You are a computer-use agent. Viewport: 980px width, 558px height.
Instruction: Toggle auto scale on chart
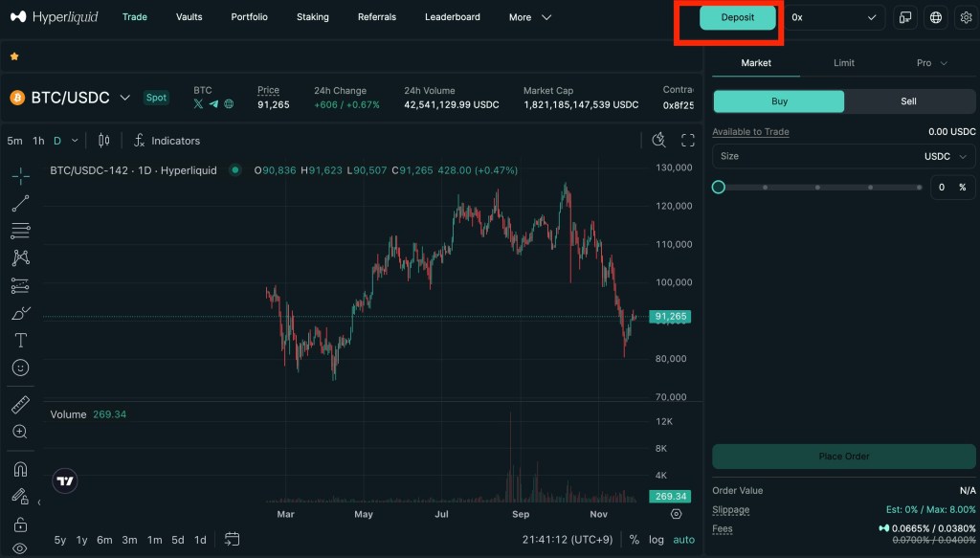click(x=683, y=540)
